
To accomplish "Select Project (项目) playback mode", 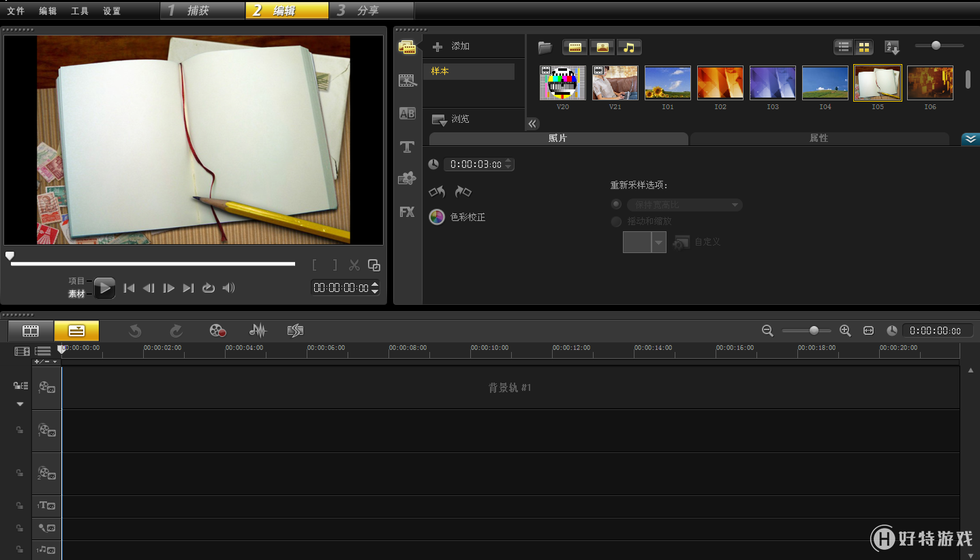I will [x=76, y=281].
